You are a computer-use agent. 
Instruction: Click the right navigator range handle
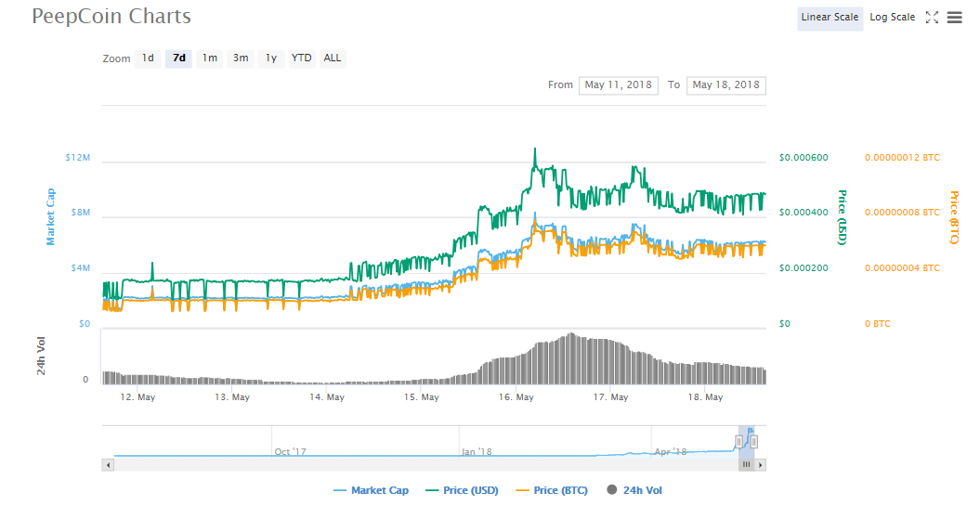(754, 441)
